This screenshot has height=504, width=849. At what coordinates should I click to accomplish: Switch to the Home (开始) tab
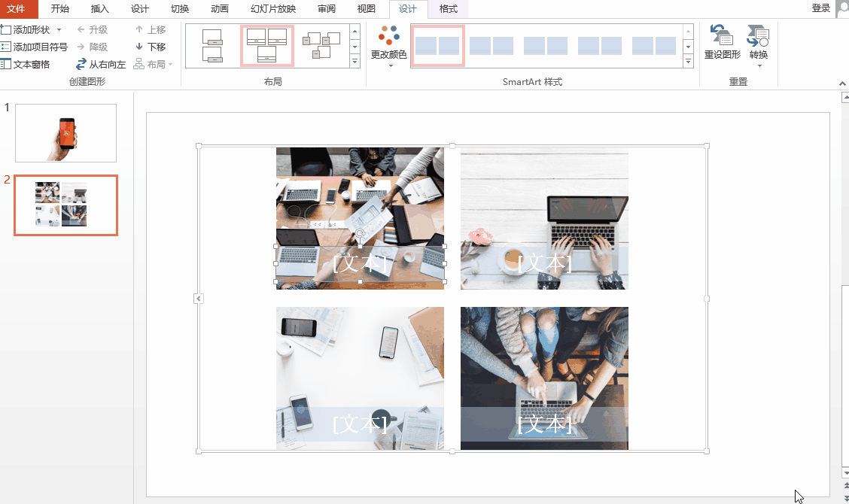pyautogui.click(x=60, y=9)
